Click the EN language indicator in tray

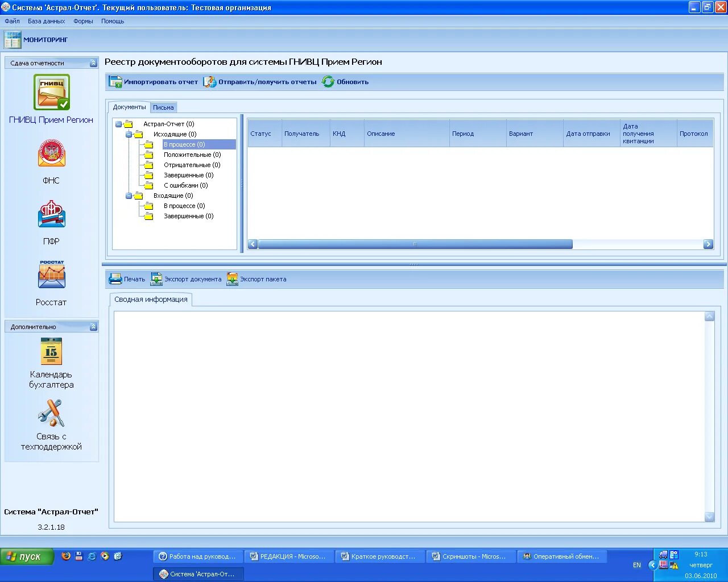(x=636, y=565)
